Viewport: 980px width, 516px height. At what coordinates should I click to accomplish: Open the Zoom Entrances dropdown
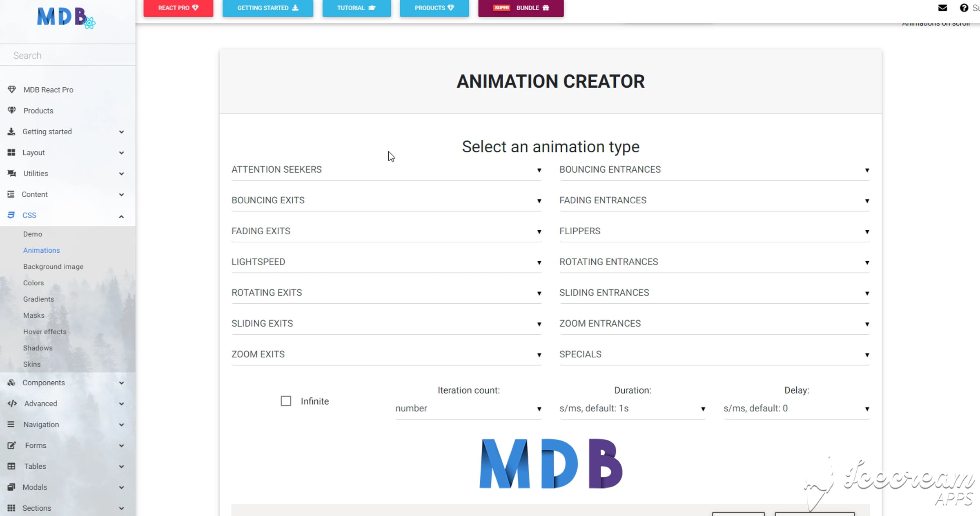[715, 324]
